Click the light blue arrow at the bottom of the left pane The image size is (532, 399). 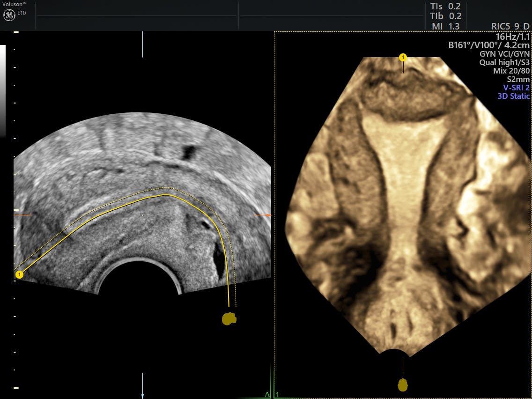point(143,385)
